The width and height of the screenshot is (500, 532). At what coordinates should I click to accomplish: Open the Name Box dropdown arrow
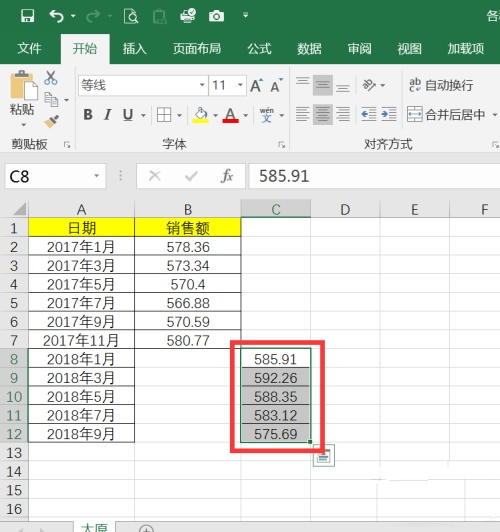click(x=97, y=176)
